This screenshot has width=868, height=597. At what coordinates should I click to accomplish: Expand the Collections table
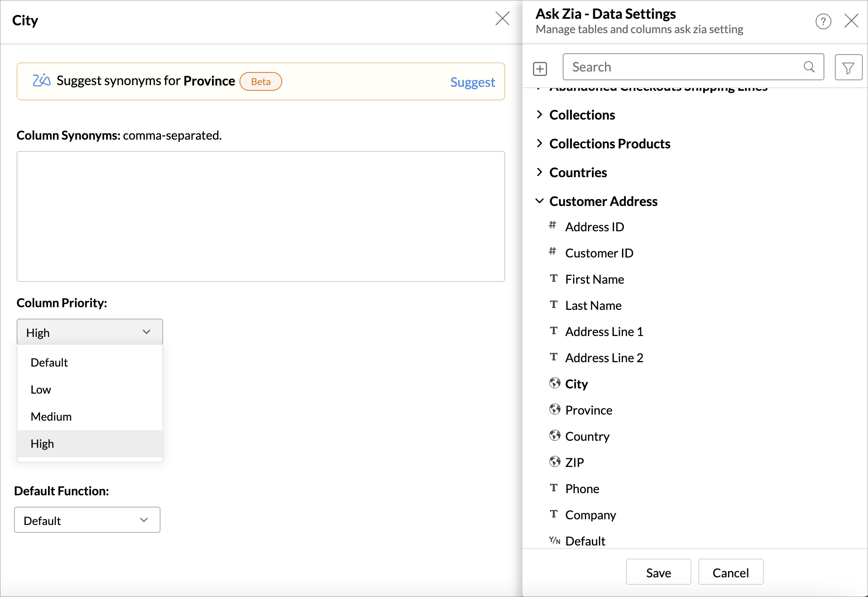[540, 115]
